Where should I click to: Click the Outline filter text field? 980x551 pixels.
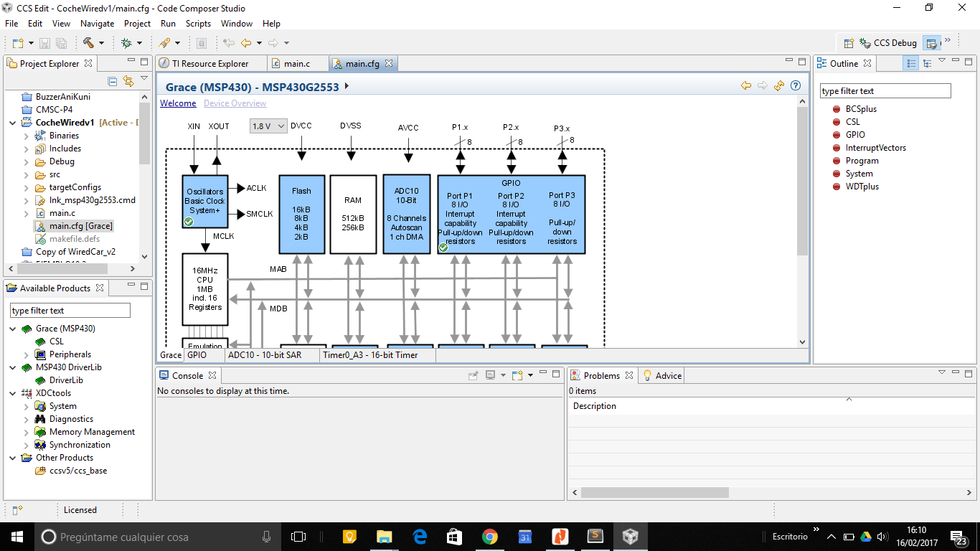[885, 90]
